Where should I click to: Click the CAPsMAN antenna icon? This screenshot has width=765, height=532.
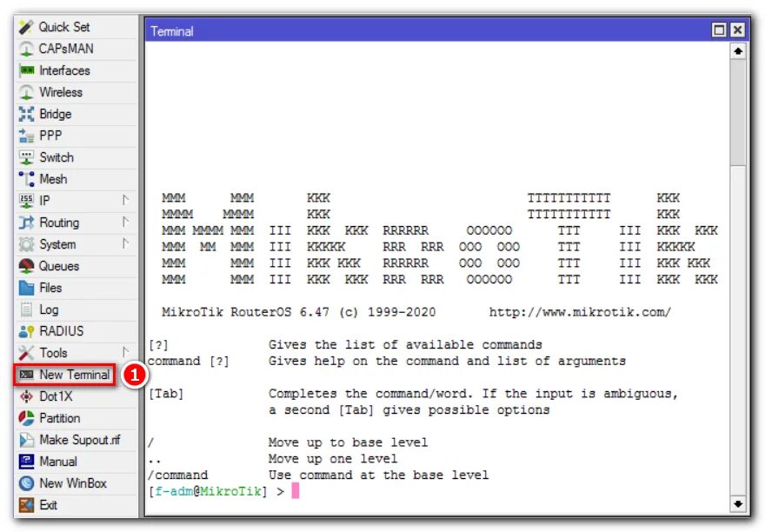pos(26,49)
